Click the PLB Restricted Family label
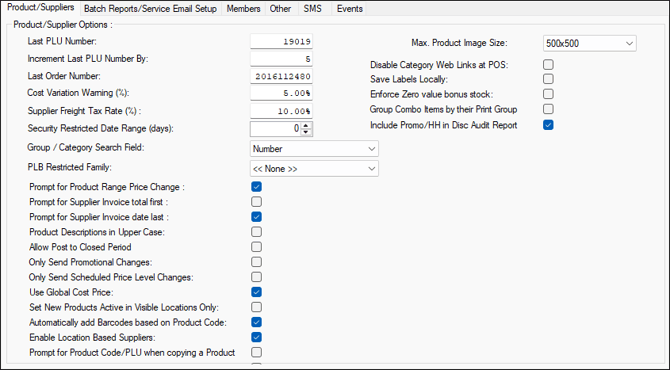 (69, 167)
